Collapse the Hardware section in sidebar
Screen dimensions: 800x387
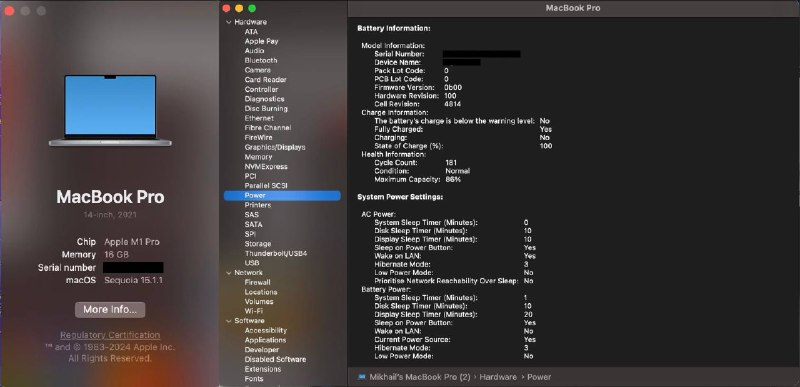coord(228,22)
